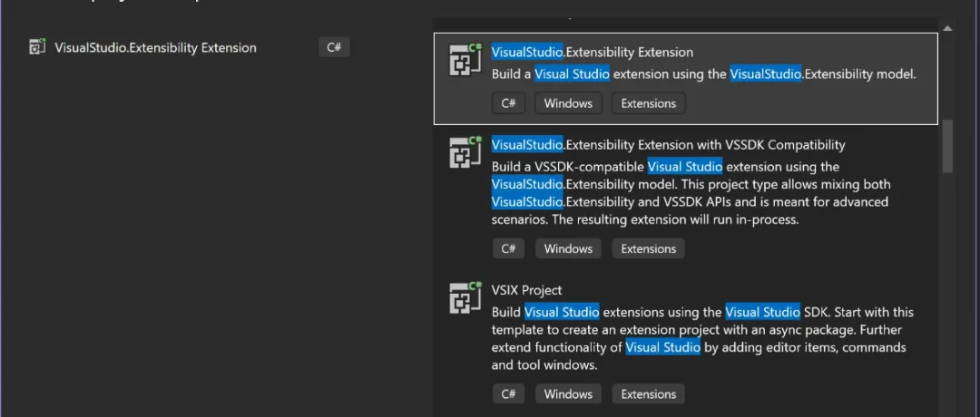The height and width of the screenshot is (417, 980).
Task: Choose Extensibility Extension with VSSDK Compatibility template
Action: click(x=668, y=145)
